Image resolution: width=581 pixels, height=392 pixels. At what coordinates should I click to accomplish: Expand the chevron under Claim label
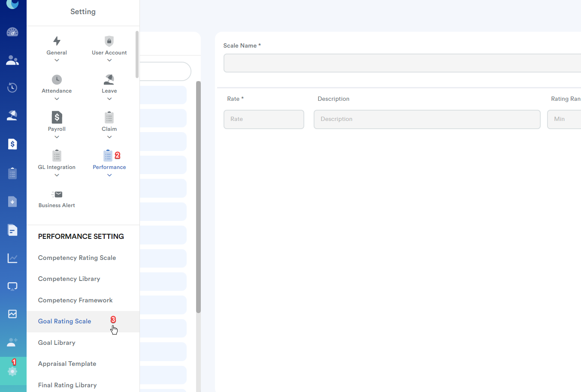(109, 137)
